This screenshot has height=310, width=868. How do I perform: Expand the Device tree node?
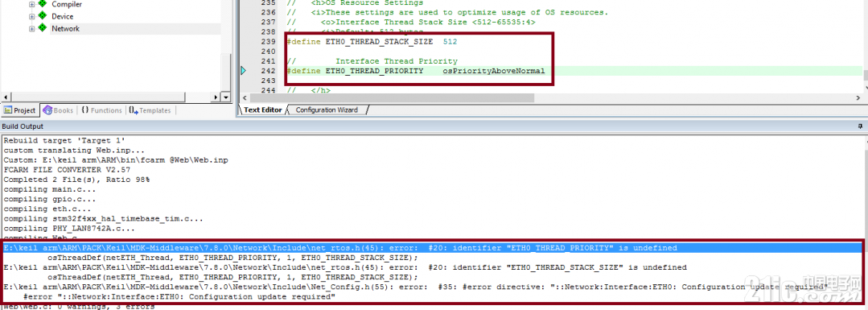coord(31,17)
